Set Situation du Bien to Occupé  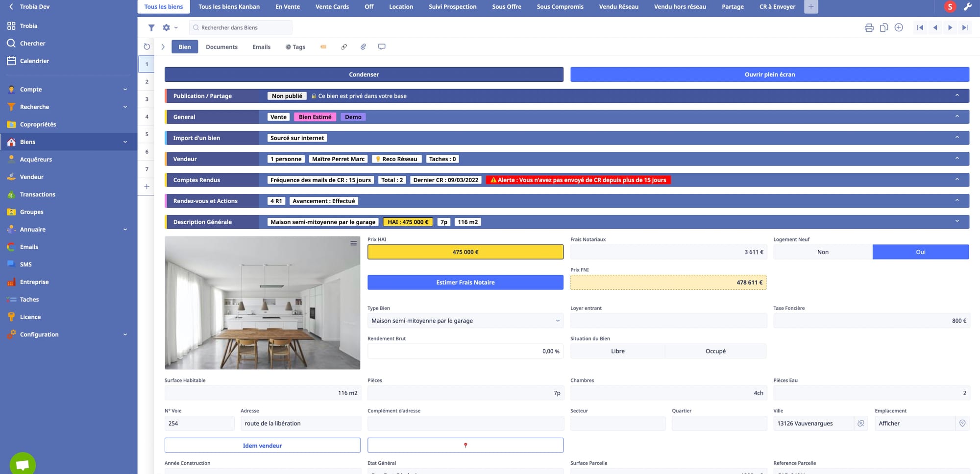[715, 351]
